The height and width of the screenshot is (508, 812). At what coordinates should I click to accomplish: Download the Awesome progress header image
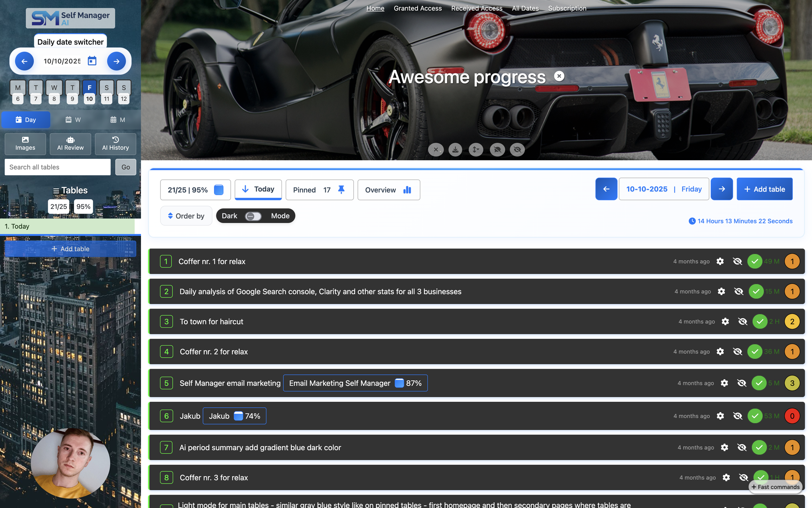(456, 149)
